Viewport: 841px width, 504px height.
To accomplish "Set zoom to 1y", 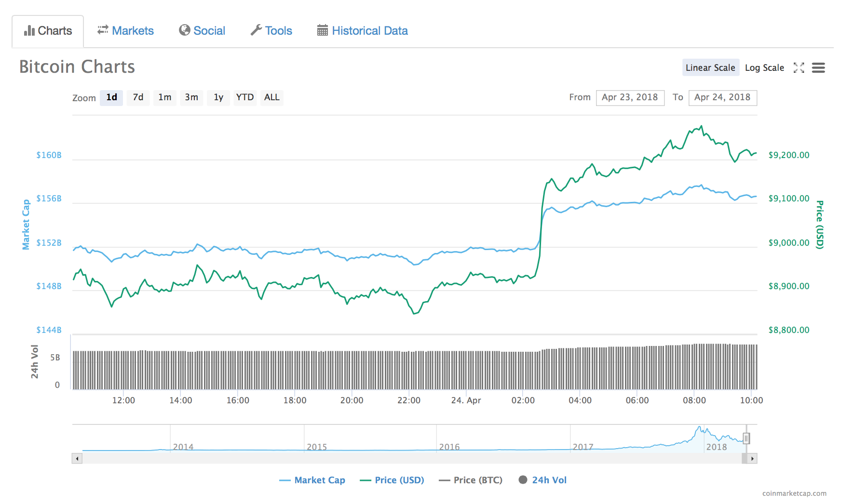I will click(x=218, y=97).
